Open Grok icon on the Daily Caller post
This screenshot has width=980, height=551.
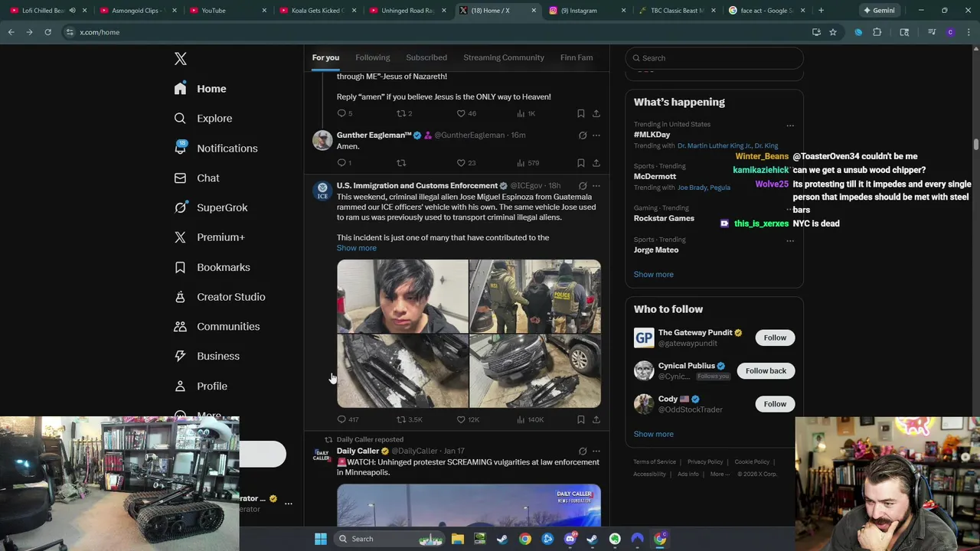pos(583,452)
